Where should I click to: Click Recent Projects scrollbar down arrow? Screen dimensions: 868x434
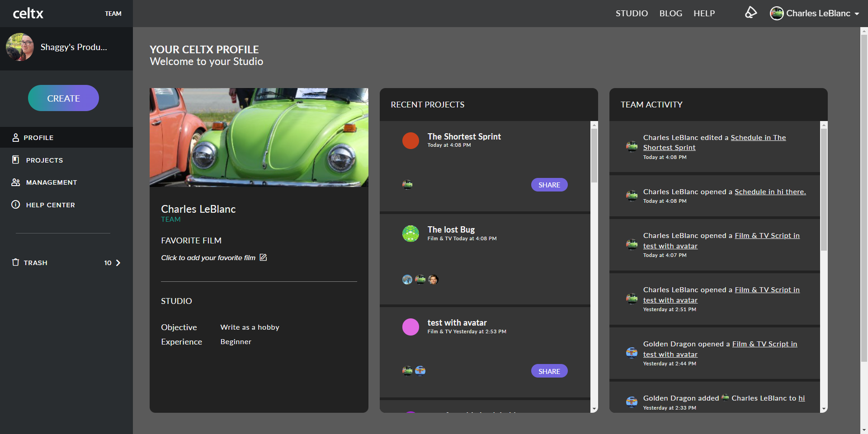(x=594, y=409)
